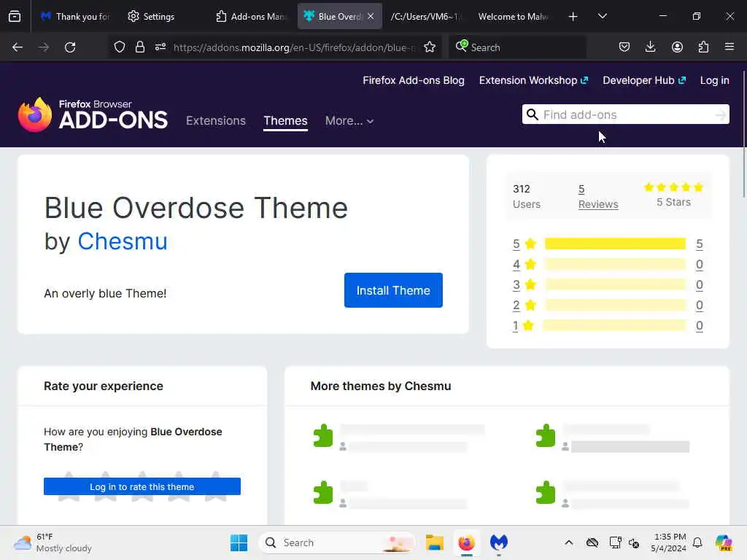747x560 pixels.
Task: Bookmark this page with the star
Action: pyautogui.click(x=430, y=47)
